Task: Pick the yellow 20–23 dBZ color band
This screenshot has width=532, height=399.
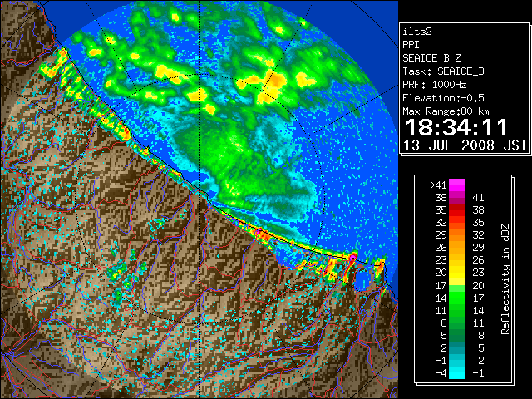Action: click(457, 273)
